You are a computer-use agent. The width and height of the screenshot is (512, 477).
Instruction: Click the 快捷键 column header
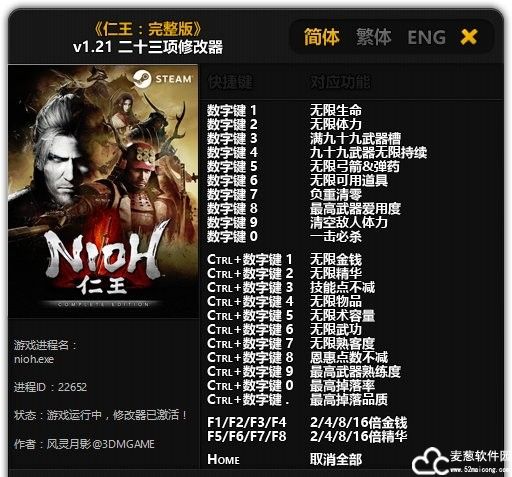coord(230,82)
